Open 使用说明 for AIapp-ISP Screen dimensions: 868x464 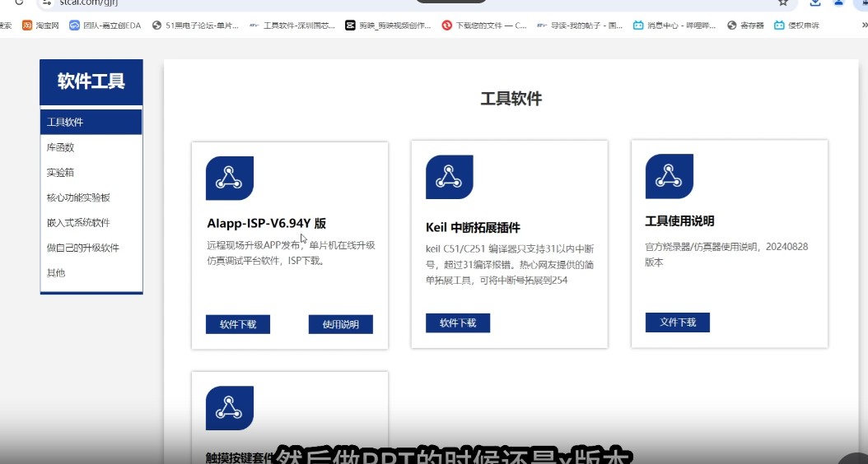coord(340,325)
